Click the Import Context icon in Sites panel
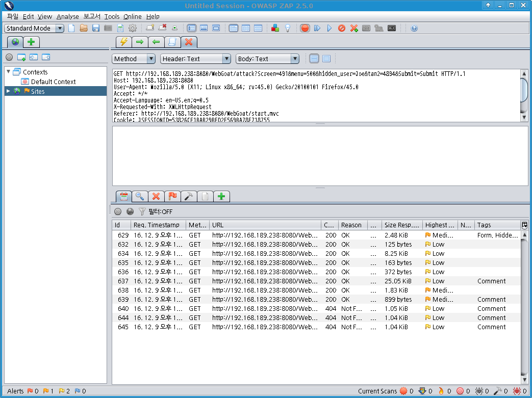Screen dimensions: 532x398 [34, 57]
